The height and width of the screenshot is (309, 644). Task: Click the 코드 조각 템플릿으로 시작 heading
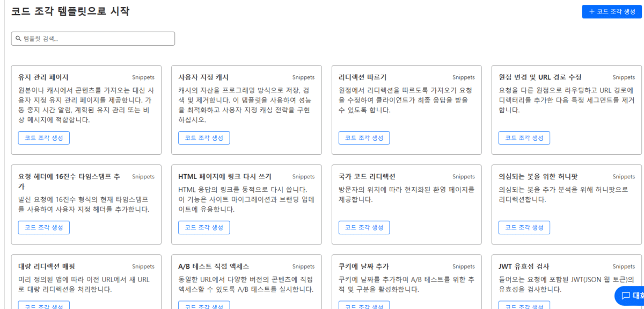(70, 11)
